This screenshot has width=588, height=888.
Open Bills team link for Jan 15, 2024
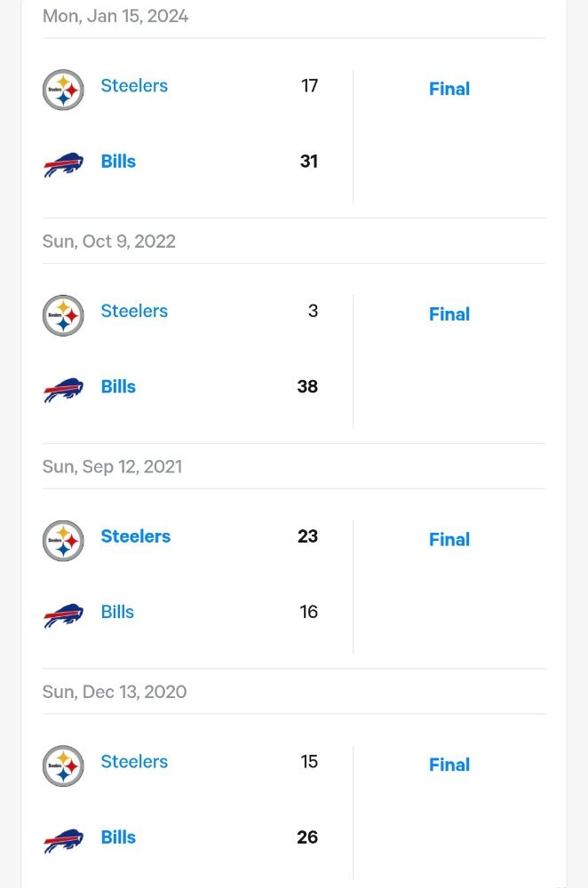tap(118, 162)
